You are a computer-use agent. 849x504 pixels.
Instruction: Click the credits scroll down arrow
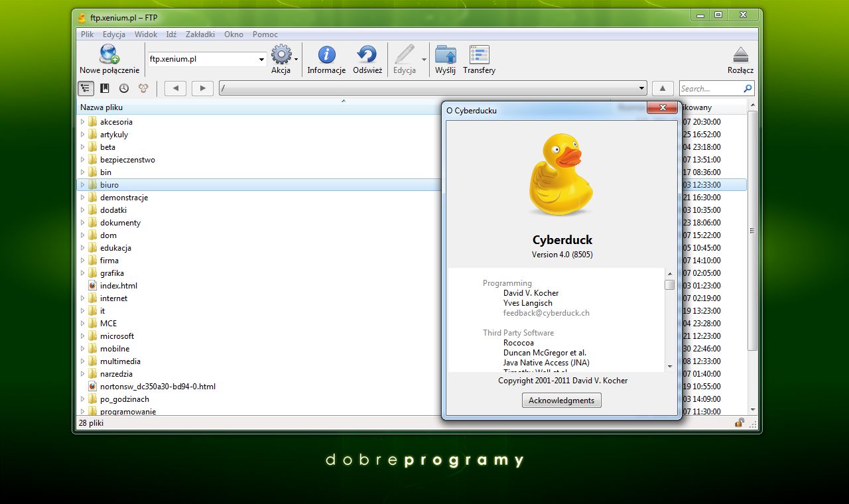(669, 366)
